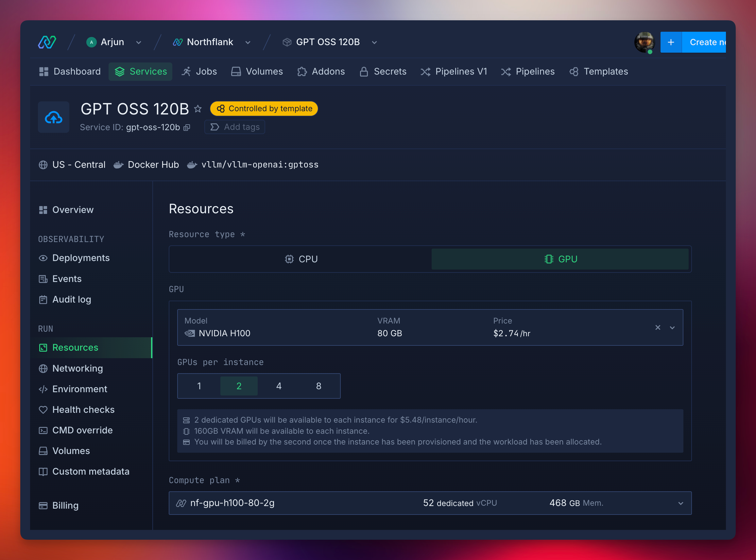The height and width of the screenshot is (560, 756).
Task: Select CPU resource type
Action: click(x=301, y=259)
